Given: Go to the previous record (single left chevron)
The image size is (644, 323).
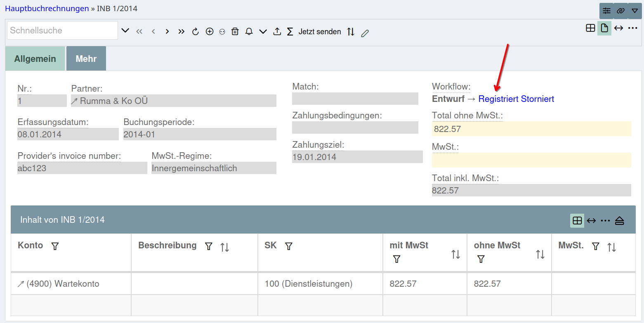Looking at the screenshot, I should click(x=153, y=31).
